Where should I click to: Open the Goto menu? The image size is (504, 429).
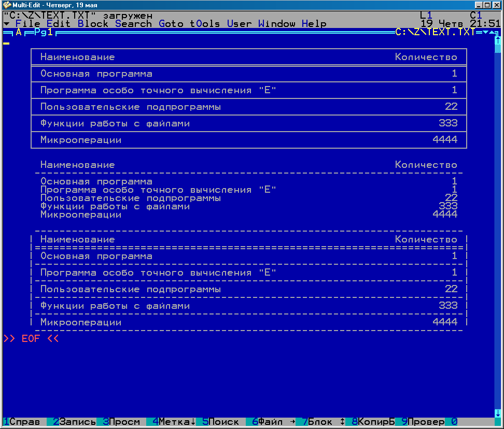click(171, 24)
